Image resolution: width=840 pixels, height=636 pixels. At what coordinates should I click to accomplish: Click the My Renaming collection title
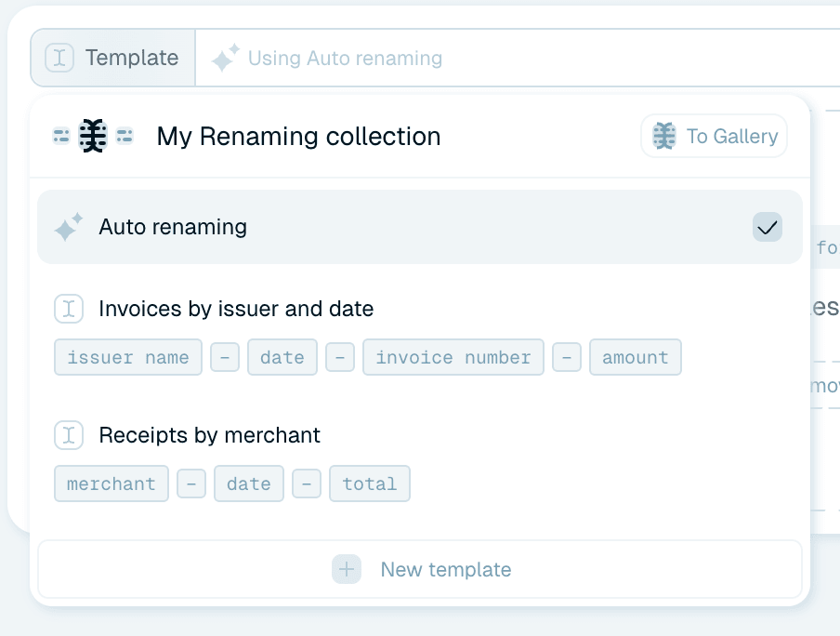tap(299, 136)
